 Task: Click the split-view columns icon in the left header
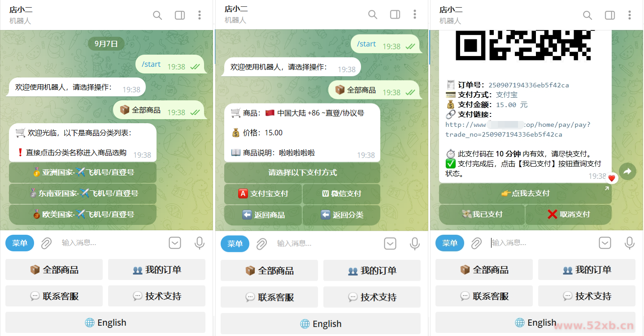[179, 15]
